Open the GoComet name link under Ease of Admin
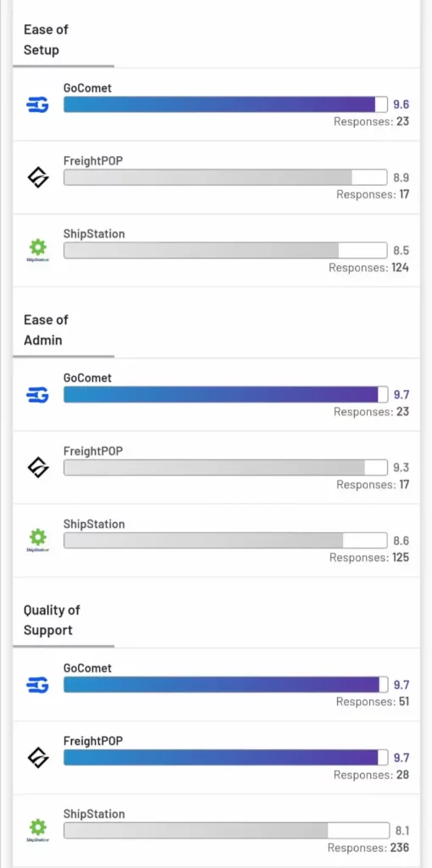 (x=87, y=378)
